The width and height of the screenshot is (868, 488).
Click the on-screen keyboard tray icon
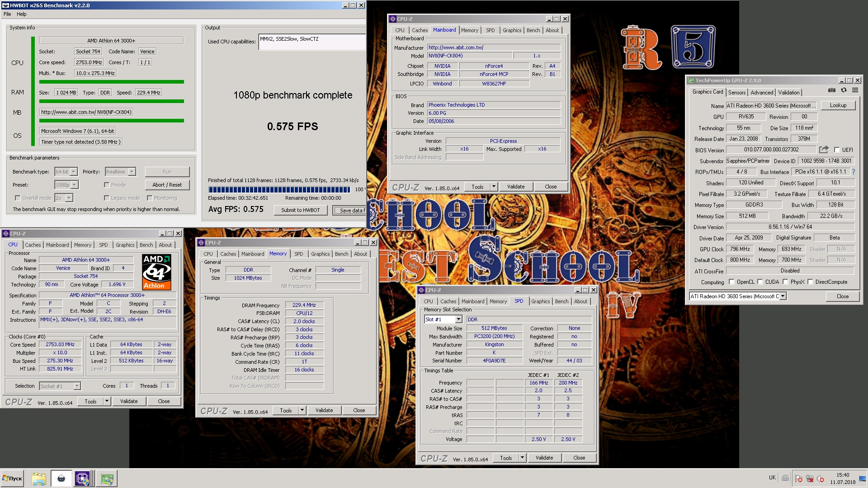click(x=786, y=478)
